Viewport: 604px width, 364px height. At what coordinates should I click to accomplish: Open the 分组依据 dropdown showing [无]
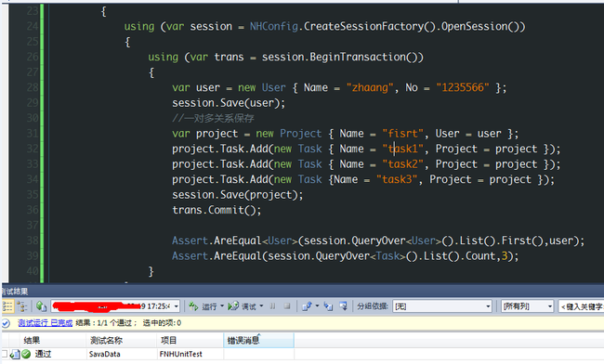pyautogui.click(x=441, y=306)
